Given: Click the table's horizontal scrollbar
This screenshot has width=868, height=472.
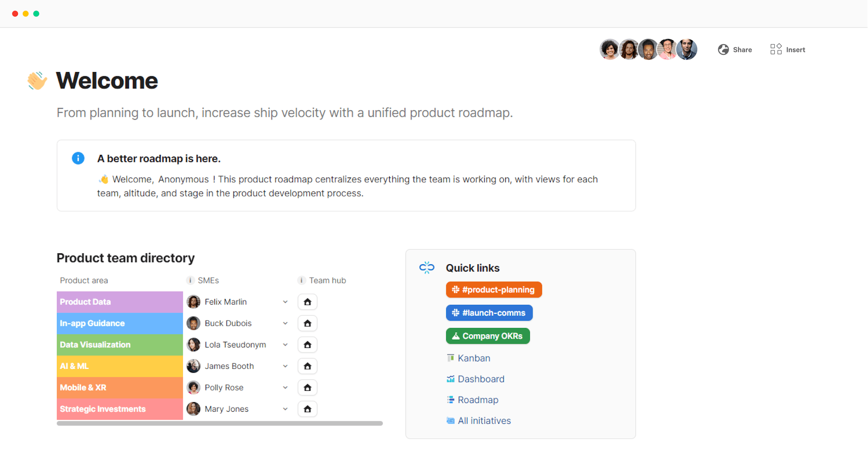Looking at the screenshot, I should (x=220, y=423).
